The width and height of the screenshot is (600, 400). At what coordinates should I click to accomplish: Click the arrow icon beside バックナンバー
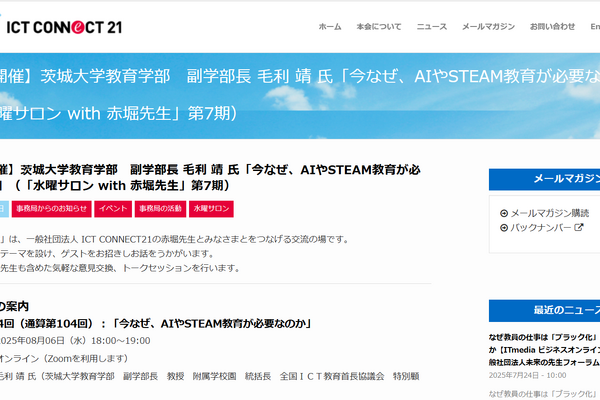pyautogui.click(x=504, y=228)
